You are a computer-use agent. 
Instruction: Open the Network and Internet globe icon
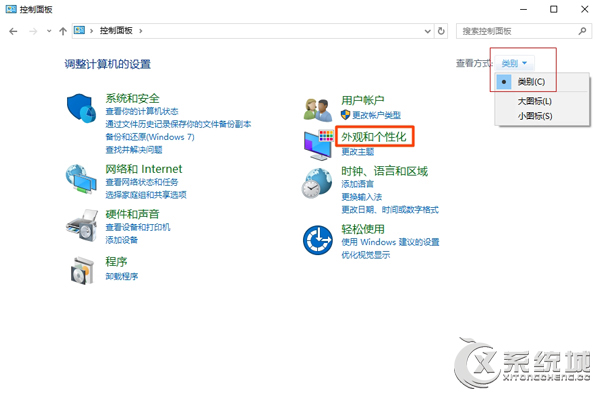point(81,180)
